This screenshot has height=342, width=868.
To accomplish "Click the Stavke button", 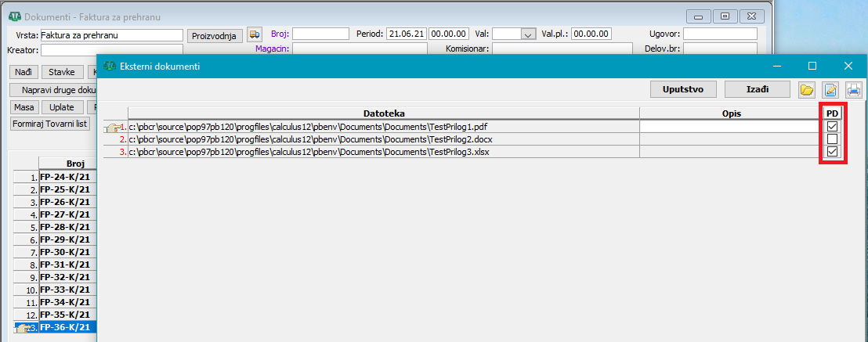I will (x=62, y=72).
